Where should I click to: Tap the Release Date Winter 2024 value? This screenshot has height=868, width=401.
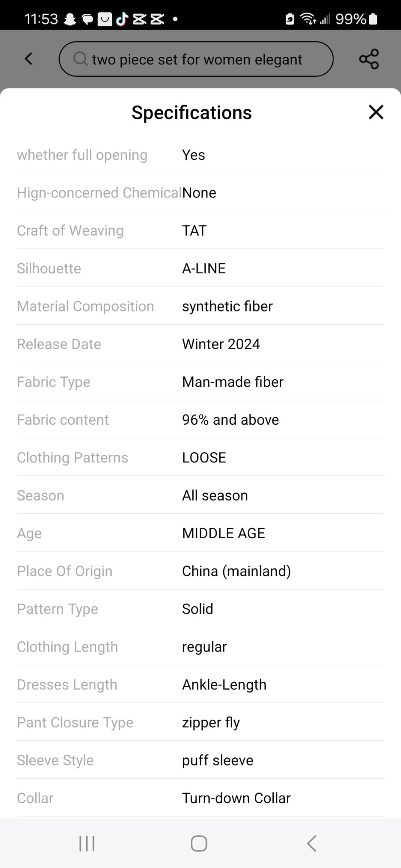pos(221,344)
